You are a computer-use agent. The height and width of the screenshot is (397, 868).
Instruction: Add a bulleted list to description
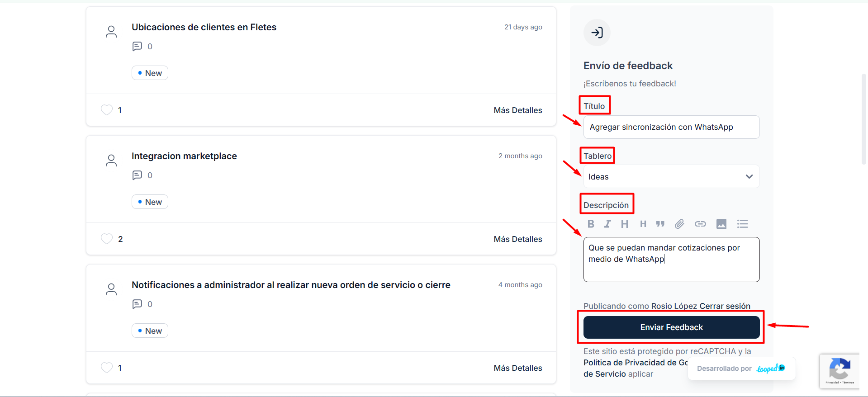tap(742, 224)
